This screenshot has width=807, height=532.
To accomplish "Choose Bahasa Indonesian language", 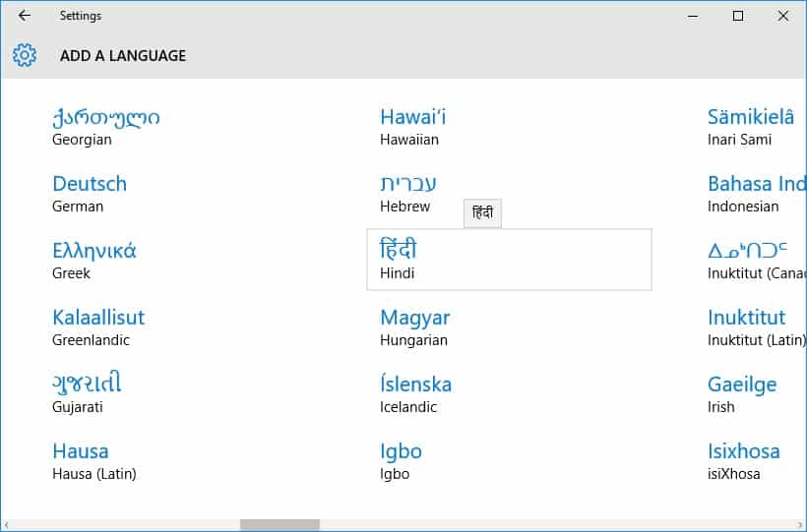I will [x=757, y=194].
